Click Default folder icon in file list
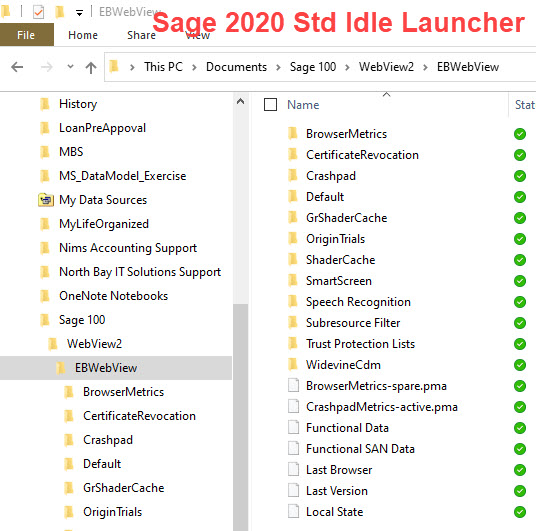The height and width of the screenshot is (531, 538). coord(293,197)
